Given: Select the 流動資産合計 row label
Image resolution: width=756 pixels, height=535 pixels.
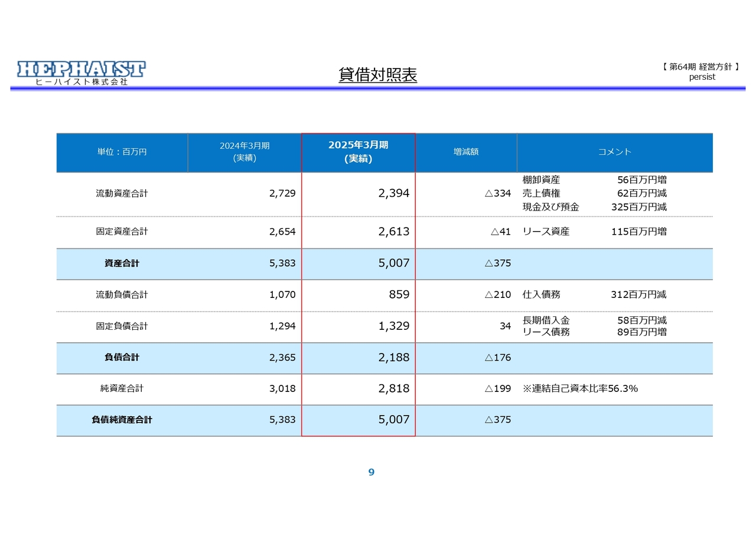Looking at the screenshot, I should [122, 193].
